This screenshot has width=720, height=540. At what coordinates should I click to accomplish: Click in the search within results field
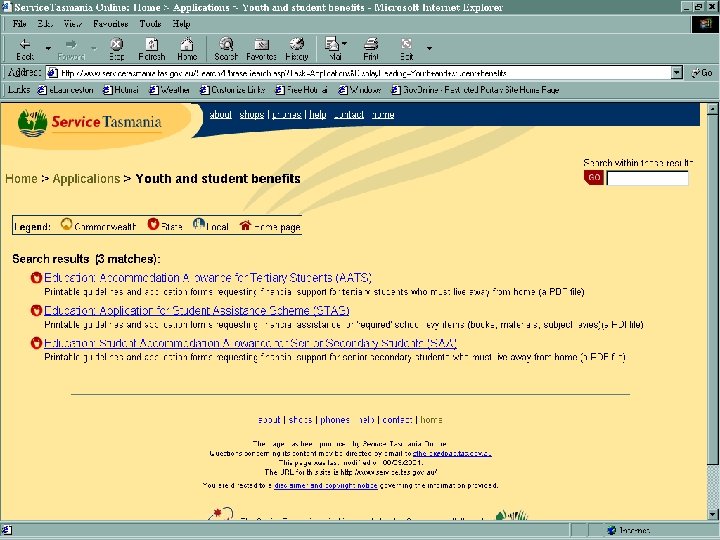[x=647, y=178]
